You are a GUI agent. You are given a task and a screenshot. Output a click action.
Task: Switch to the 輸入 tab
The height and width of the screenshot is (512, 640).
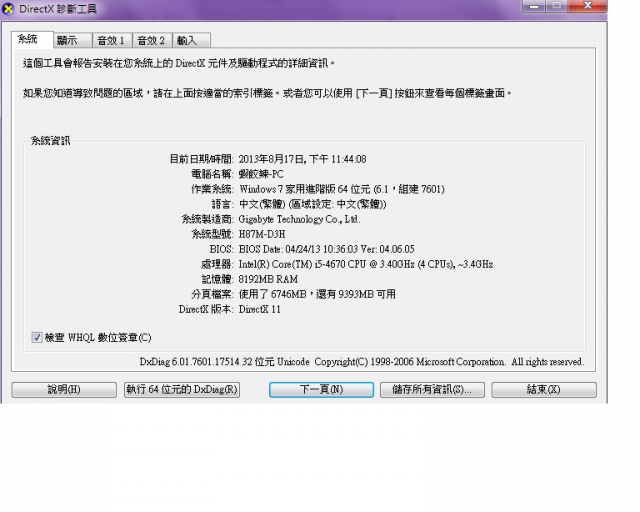191,40
